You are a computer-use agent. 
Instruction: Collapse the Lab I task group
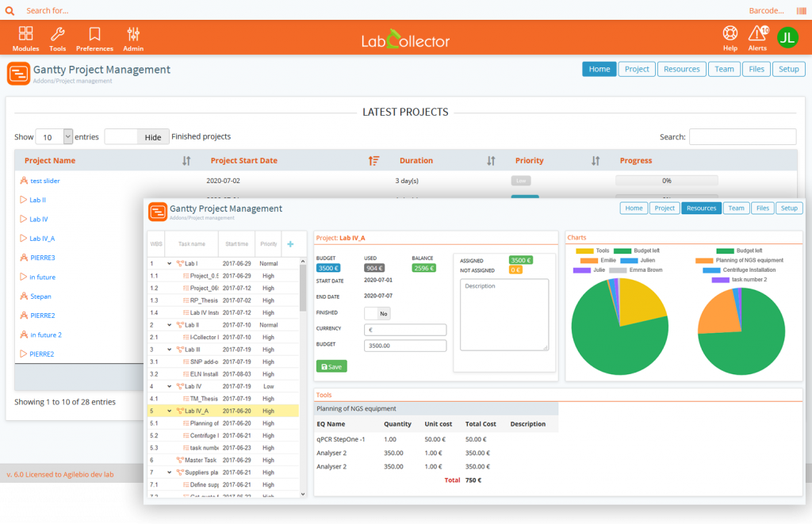pos(169,263)
